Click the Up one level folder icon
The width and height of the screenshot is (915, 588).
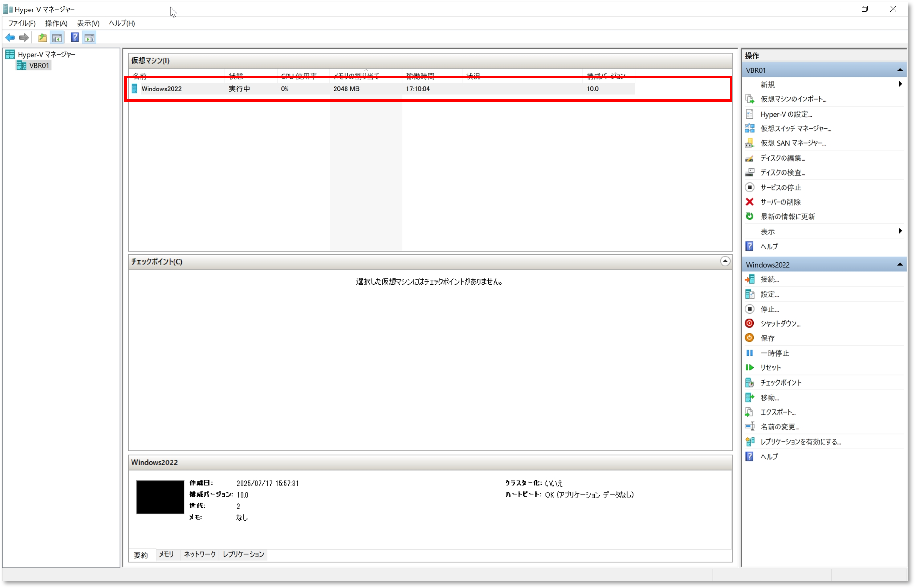point(42,38)
